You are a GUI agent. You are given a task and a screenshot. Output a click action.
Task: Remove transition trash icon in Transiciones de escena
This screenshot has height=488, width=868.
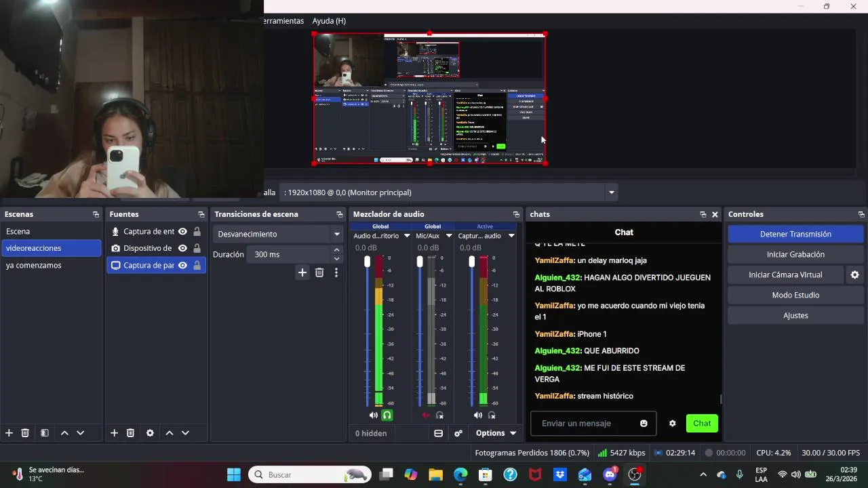coord(319,272)
